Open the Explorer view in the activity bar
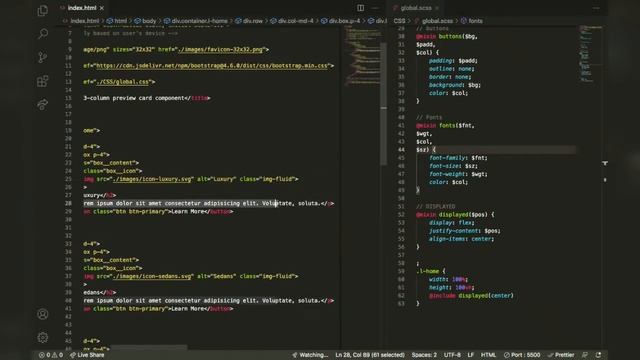This screenshot has height=360, width=640. pyautogui.click(x=42, y=11)
